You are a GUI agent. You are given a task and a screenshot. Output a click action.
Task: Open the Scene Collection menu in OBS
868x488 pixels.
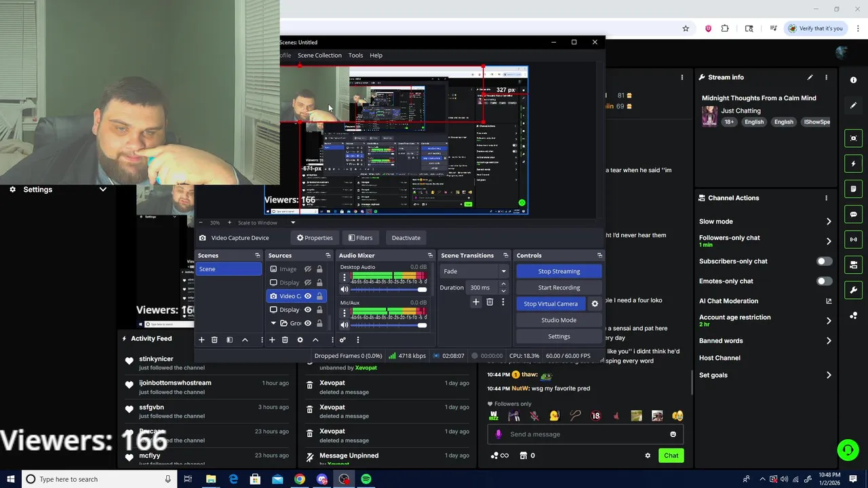(319, 56)
